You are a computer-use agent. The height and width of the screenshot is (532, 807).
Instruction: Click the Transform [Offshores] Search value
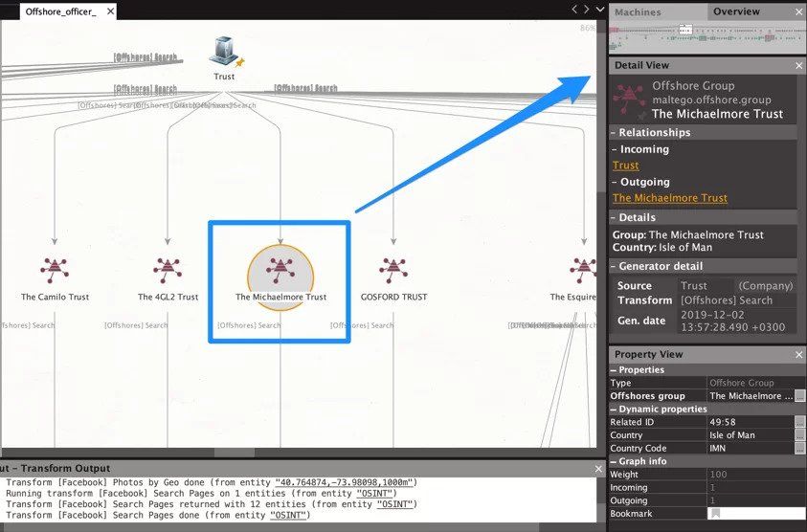727,300
